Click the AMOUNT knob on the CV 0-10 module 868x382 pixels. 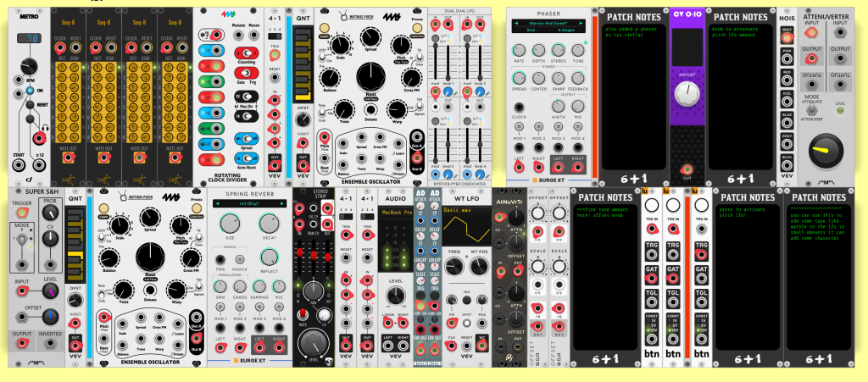click(687, 91)
